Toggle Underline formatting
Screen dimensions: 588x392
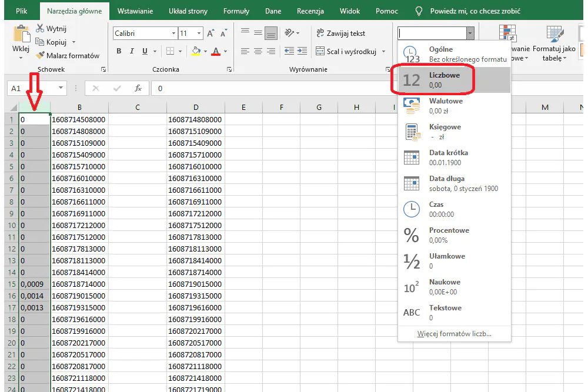pyautogui.click(x=145, y=51)
